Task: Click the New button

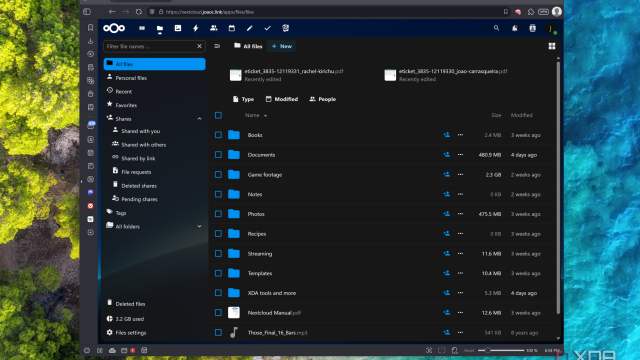Action: point(282,46)
